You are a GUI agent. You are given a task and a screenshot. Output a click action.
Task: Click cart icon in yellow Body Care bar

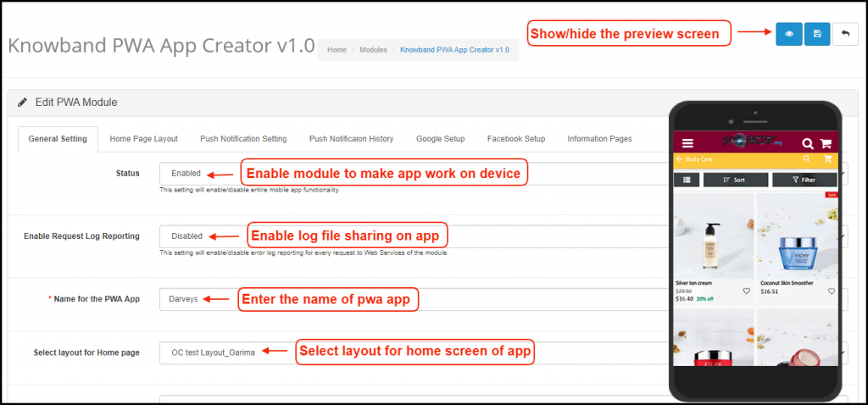tap(828, 159)
